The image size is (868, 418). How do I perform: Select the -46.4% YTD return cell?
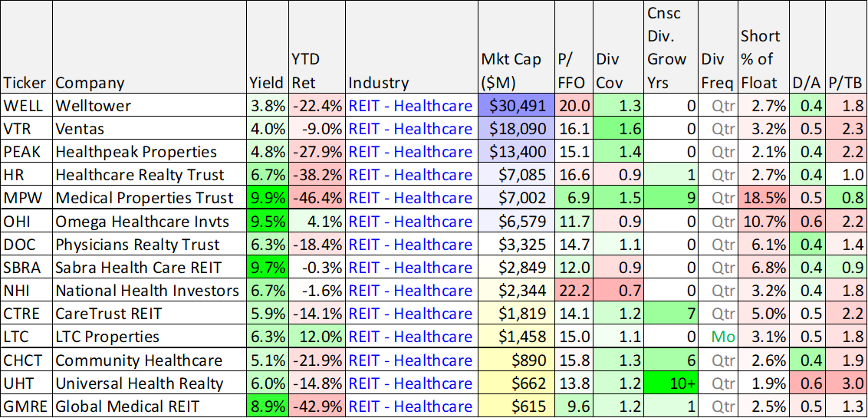[x=316, y=198]
